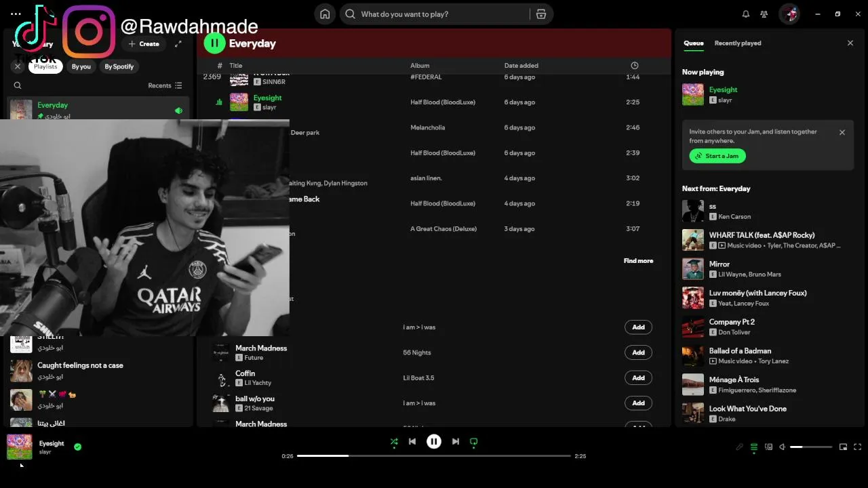Open the Recents sort dropdown
868x488 pixels.
coord(165,85)
